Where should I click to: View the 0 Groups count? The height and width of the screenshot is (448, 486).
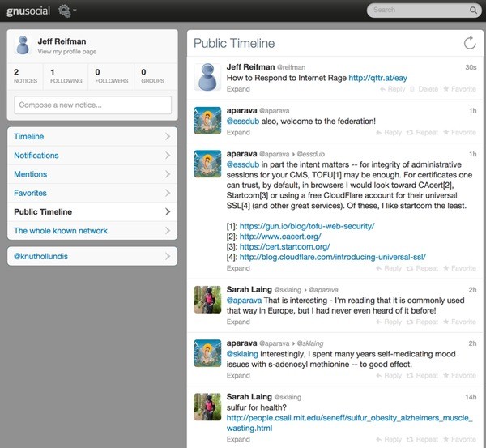click(152, 76)
